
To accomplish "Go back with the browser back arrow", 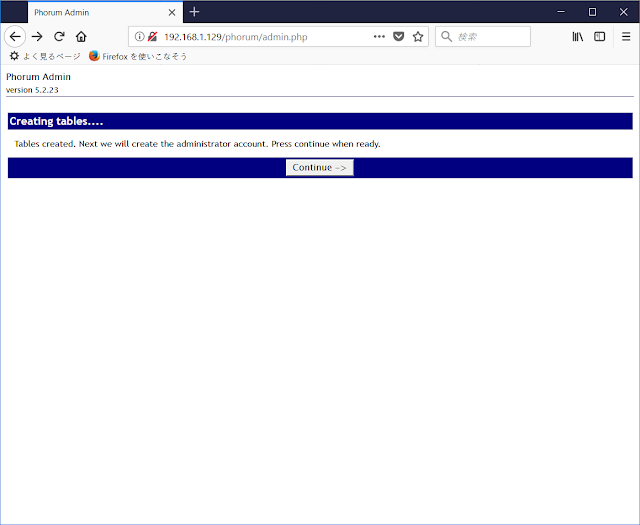I will 15,37.
